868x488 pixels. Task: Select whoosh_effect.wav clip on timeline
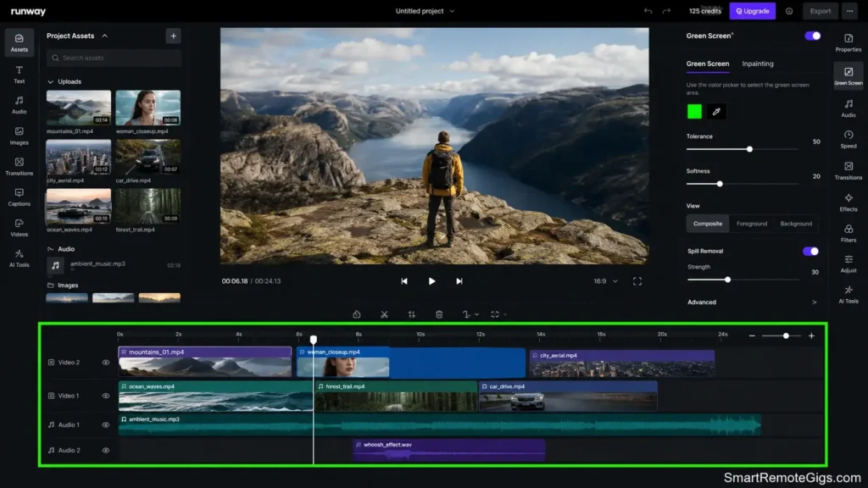(449, 450)
